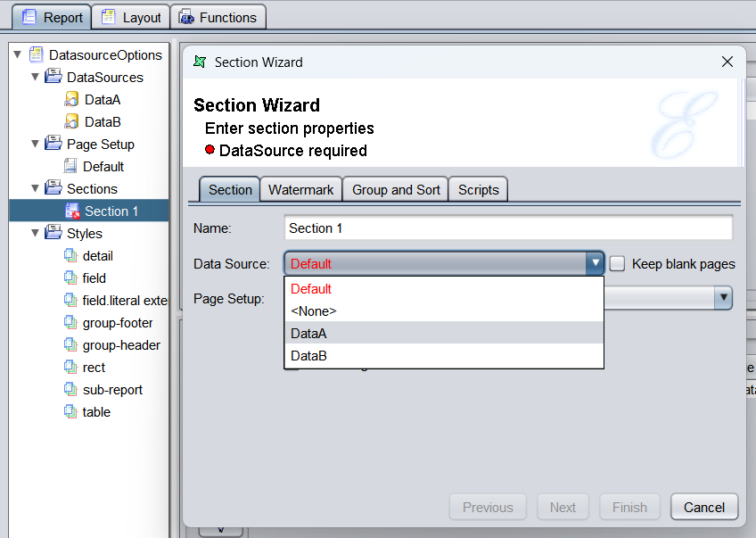Screen dimensions: 756x538
Task: Switch to the Layout tab
Action: tap(131, 18)
